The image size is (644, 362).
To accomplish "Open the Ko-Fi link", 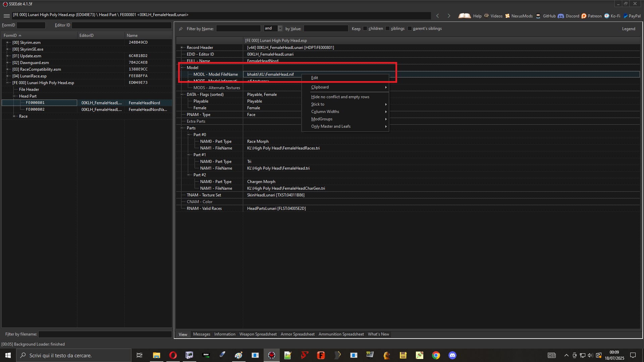I will click(x=612, y=16).
